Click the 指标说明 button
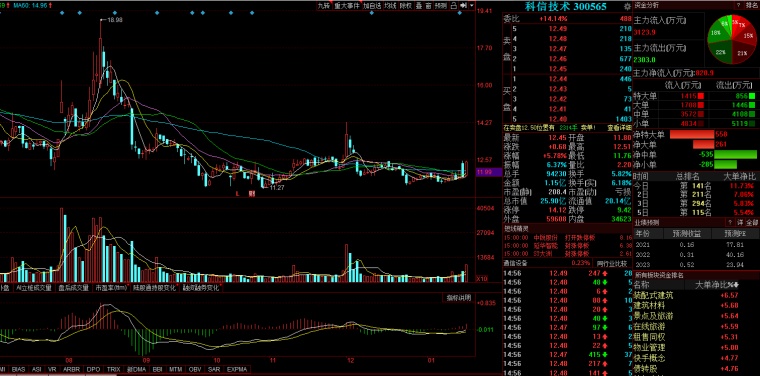The height and width of the screenshot is (376, 760). pyautogui.click(x=458, y=298)
